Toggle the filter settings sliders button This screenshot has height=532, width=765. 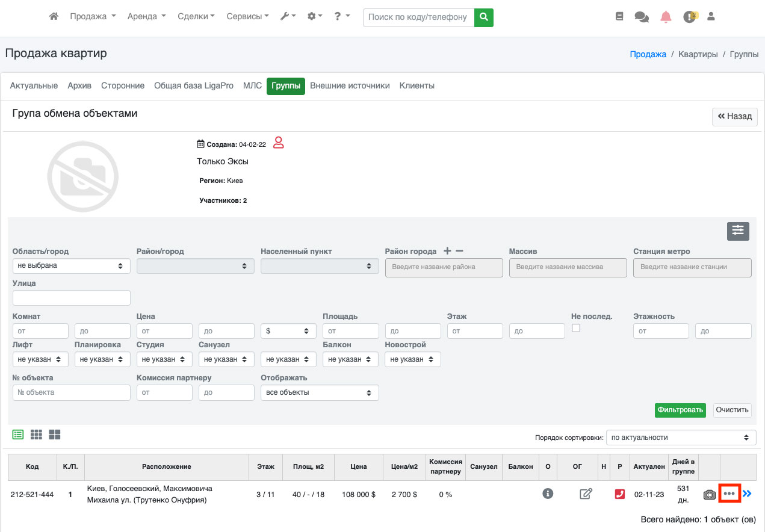(x=738, y=231)
